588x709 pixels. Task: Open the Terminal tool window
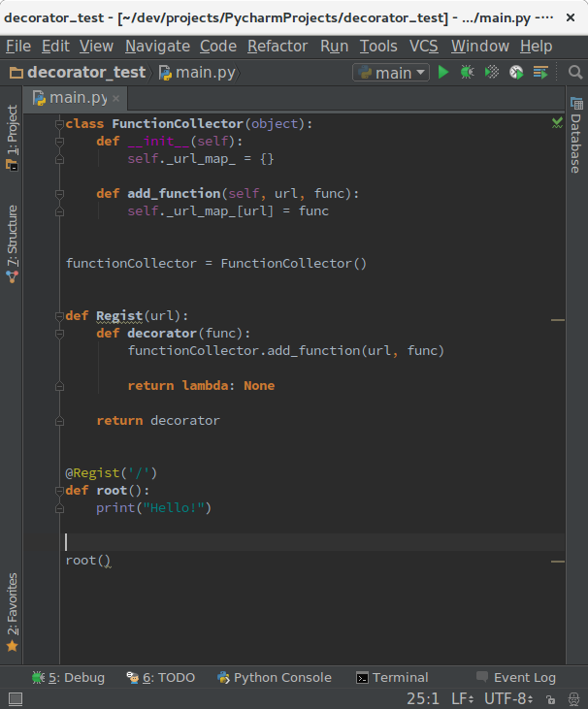[x=392, y=678]
